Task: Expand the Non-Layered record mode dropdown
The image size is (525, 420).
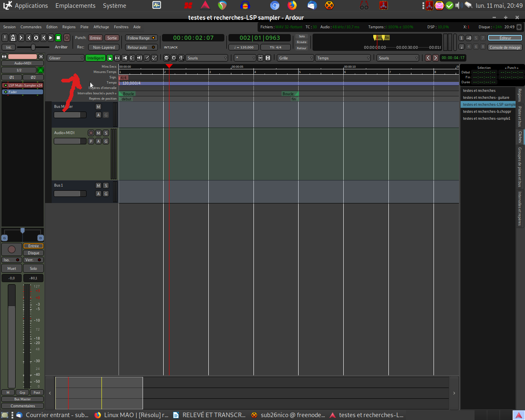Action: click(104, 47)
